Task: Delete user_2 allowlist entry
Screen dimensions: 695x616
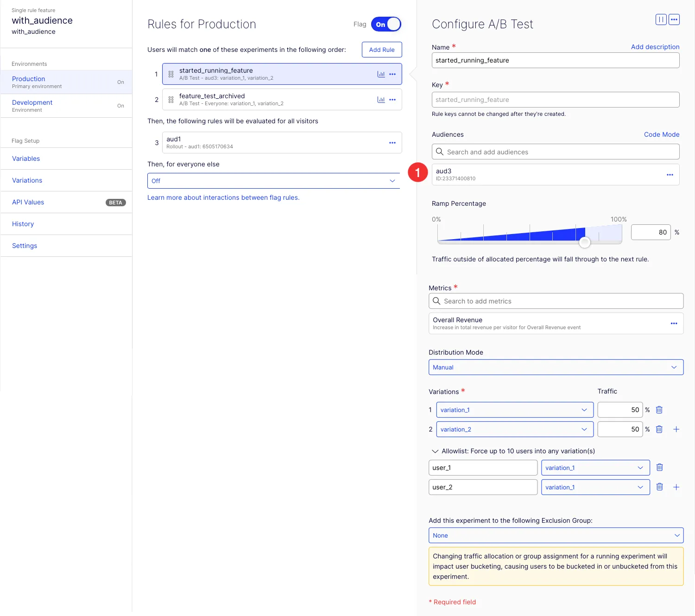Action: pyautogui.click(x=660, y=487)
